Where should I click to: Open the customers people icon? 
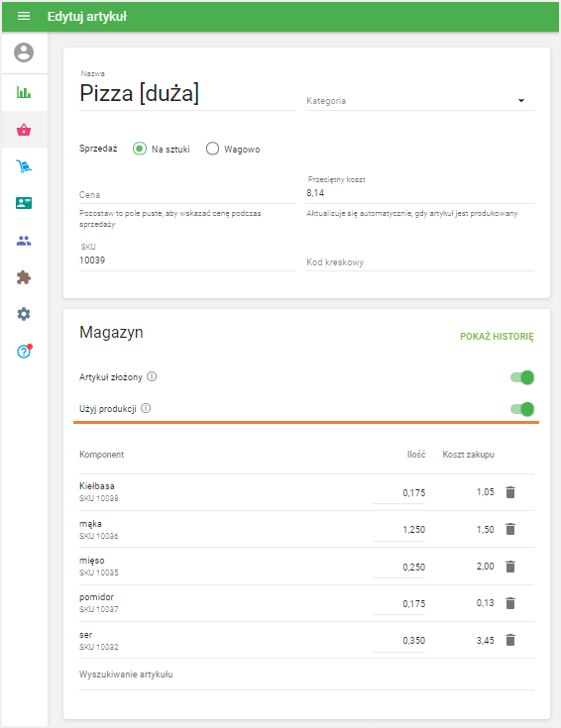click(x=24, y=241)
